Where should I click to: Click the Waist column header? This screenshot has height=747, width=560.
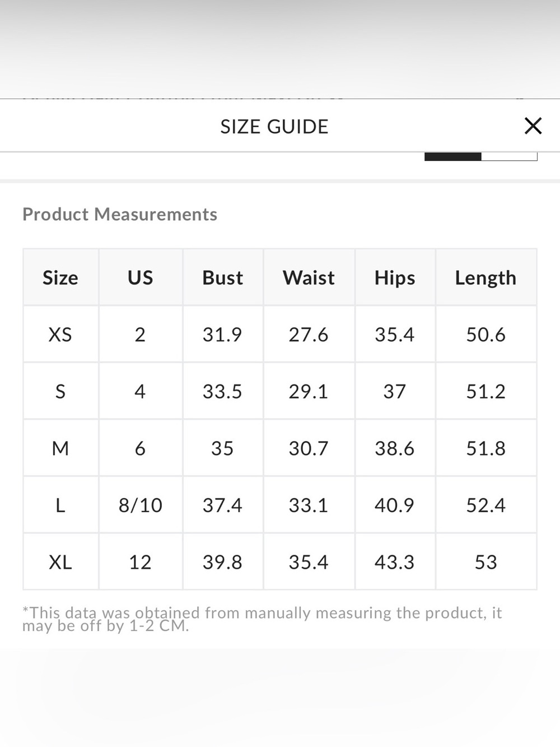click(x=309, y=277)
